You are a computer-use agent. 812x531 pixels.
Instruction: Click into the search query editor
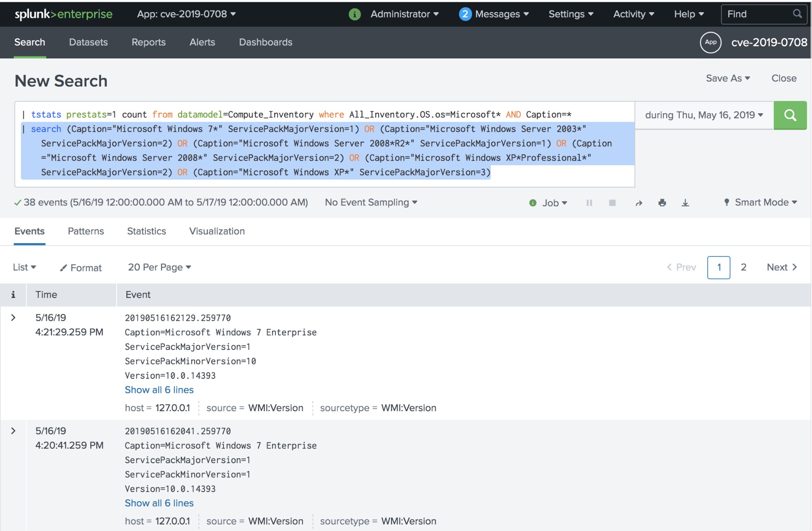point(325,144)
